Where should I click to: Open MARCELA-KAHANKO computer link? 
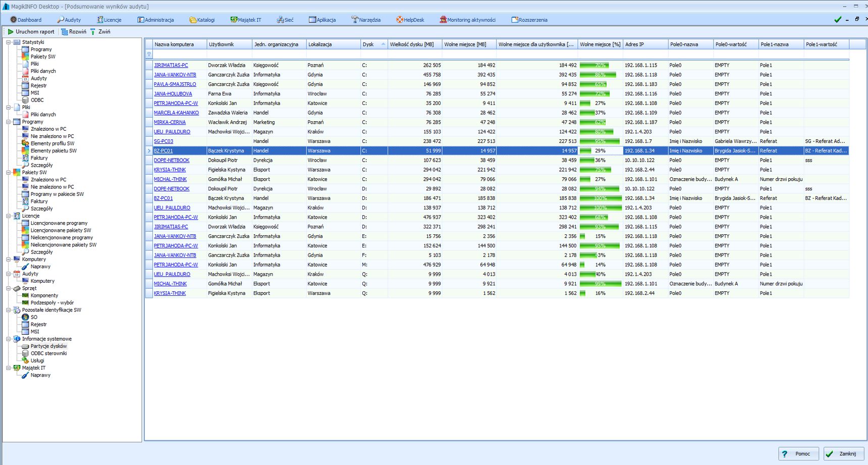[x=177, y=113]
